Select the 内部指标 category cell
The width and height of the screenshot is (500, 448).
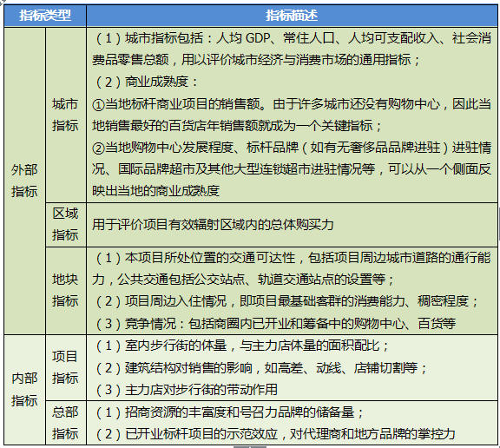[24, 389]
